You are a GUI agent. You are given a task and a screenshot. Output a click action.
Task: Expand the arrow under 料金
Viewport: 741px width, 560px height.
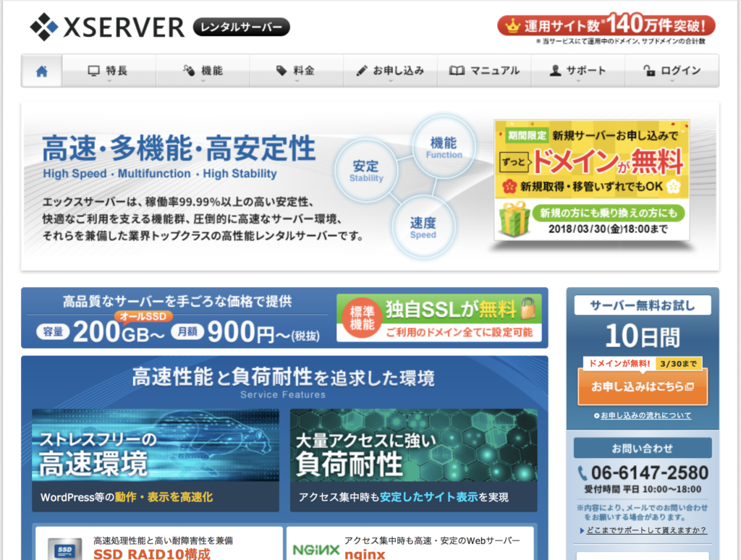coord(297,81)
